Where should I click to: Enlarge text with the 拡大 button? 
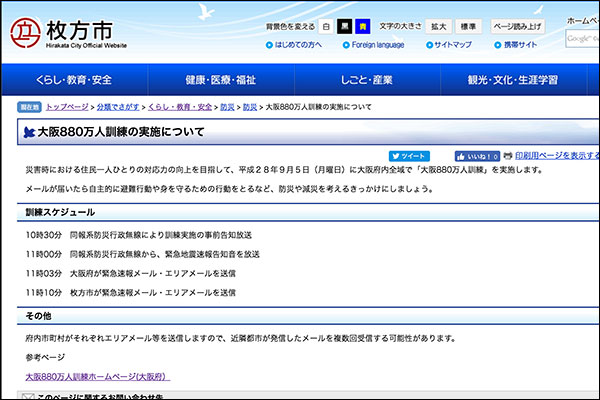pyautogui.click(x=439, y=26)
